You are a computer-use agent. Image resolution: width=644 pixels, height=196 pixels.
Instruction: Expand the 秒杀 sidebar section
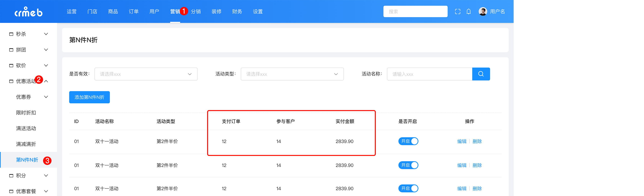[46, 34]
